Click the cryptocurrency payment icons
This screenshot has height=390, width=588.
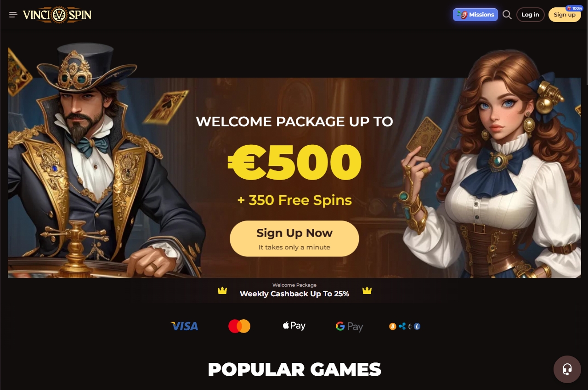405,326
